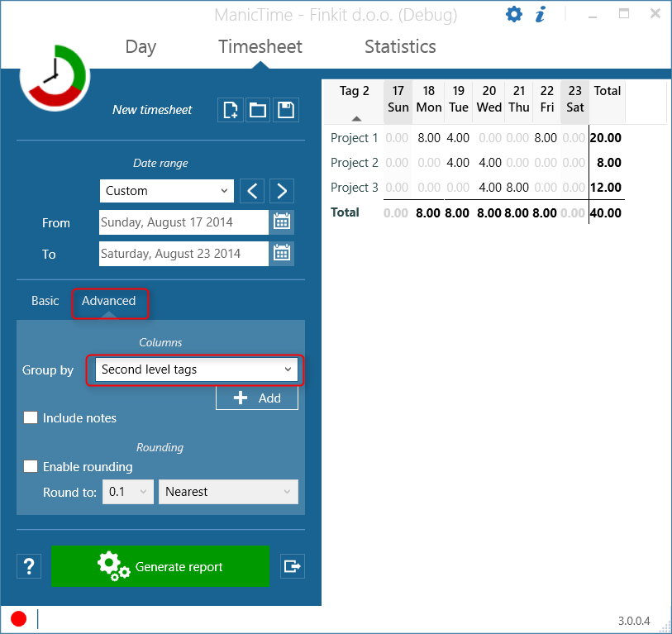672x634 pixels.
Task: Select the Advanced options tab
Action: (109, 301)
